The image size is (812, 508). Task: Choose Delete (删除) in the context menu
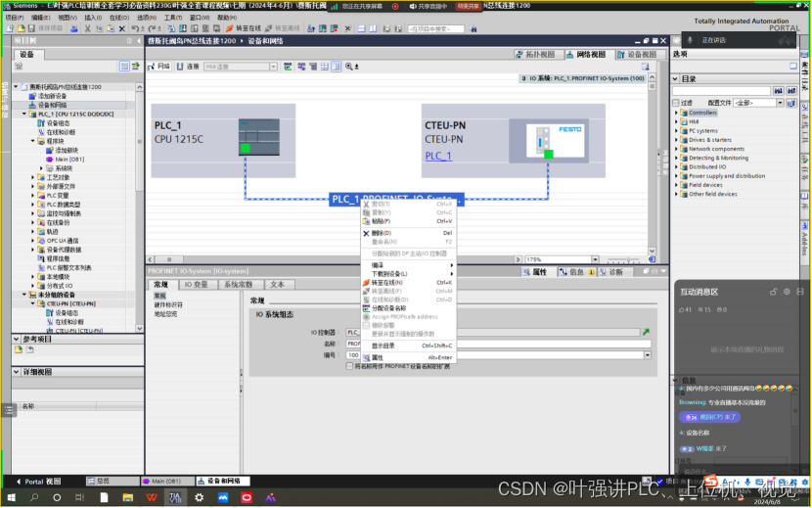(x=408, y=233)
